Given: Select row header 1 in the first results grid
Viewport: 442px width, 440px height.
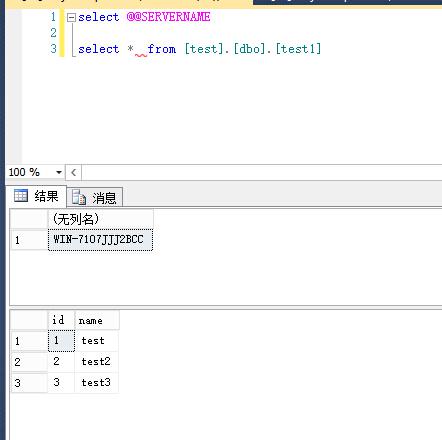Looking at the screenshot, I should 29,240.
